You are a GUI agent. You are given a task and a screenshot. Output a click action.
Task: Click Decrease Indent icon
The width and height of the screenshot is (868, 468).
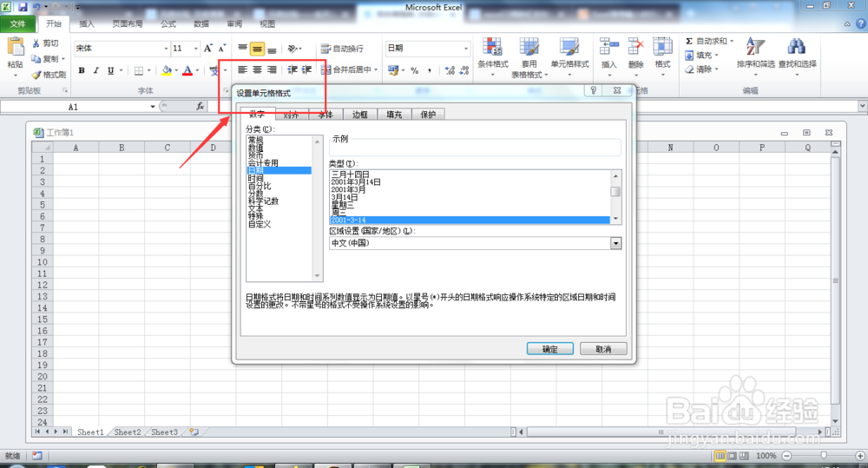(x=293, y=69)
